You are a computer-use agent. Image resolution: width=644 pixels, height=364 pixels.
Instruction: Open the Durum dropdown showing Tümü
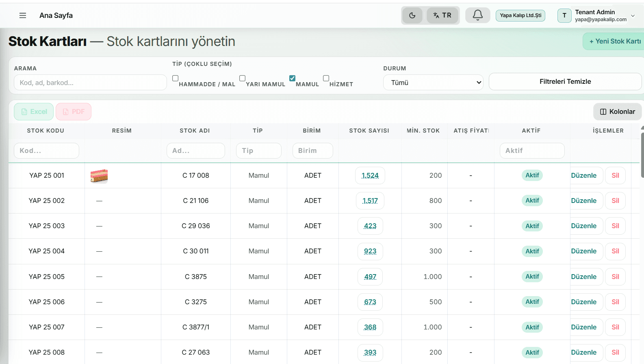(x=433, y=83)
